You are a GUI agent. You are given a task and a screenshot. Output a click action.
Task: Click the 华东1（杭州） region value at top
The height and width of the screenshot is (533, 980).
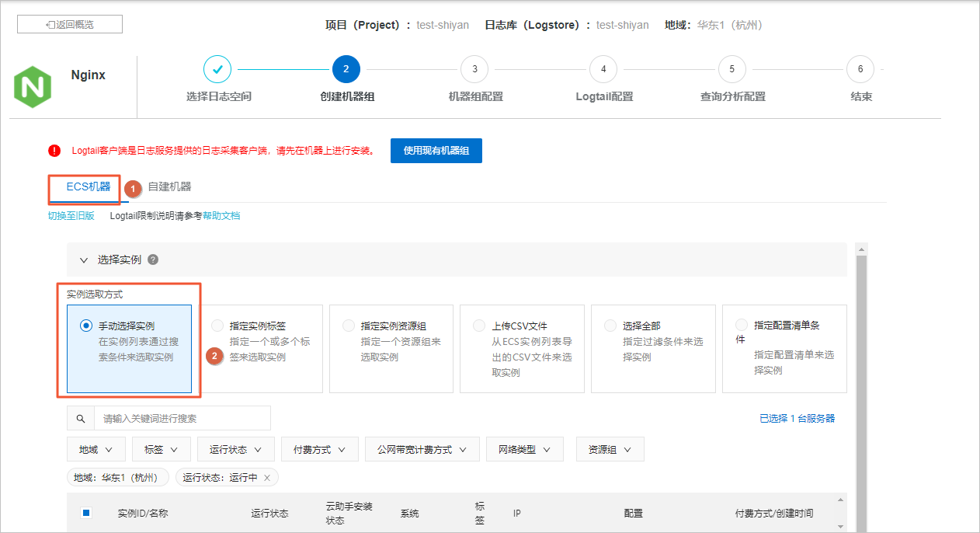(x=730, y=25)
